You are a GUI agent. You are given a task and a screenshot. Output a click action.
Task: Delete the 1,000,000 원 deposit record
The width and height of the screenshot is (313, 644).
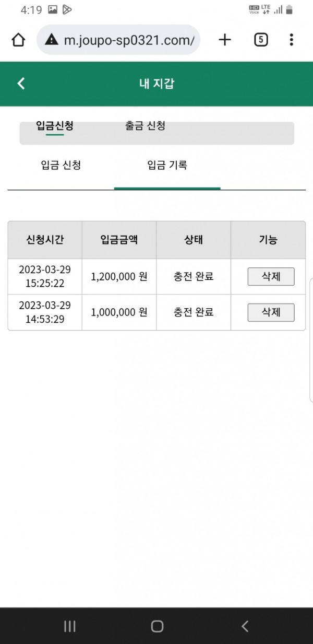point(271,312)
